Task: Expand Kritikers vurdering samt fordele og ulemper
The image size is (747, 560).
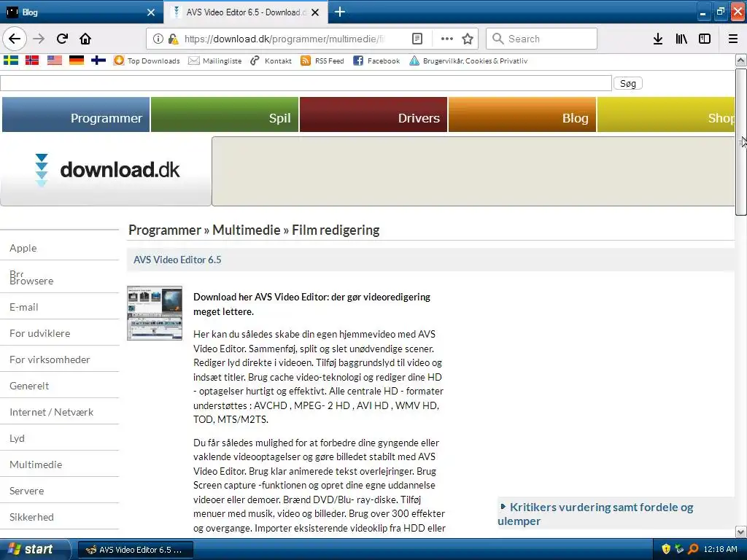Action: point(595,514)
